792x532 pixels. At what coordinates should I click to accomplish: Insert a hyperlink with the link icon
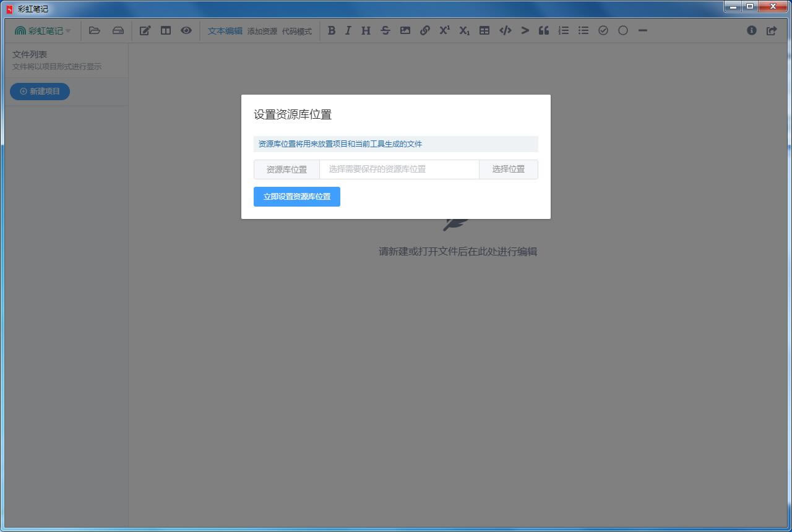coord(425,30)
